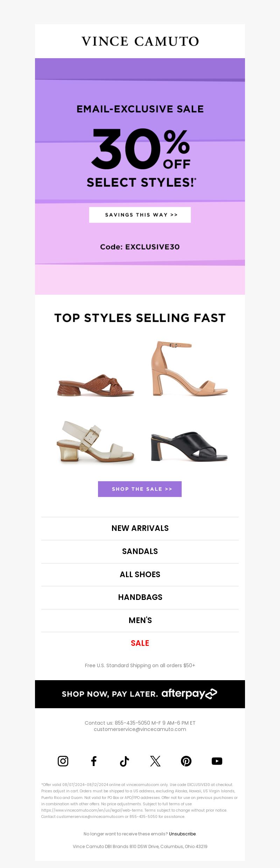Go to the Men's category
The height and width of the screenshot is (868, 280).
point(140,621)
